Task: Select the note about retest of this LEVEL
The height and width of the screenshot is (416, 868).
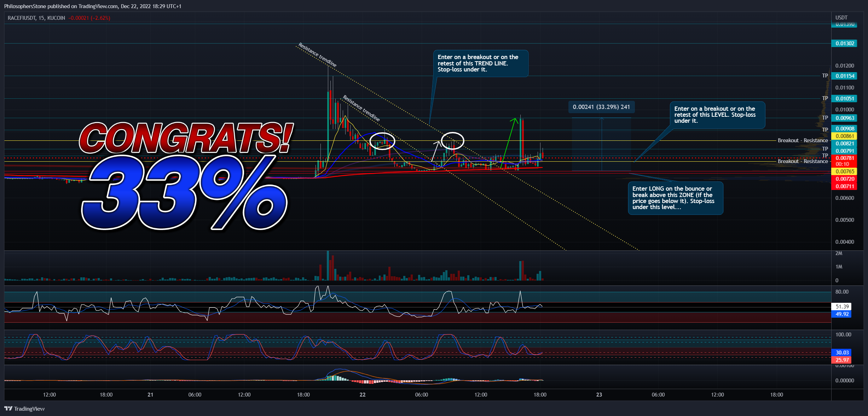Action: point(717,115)
